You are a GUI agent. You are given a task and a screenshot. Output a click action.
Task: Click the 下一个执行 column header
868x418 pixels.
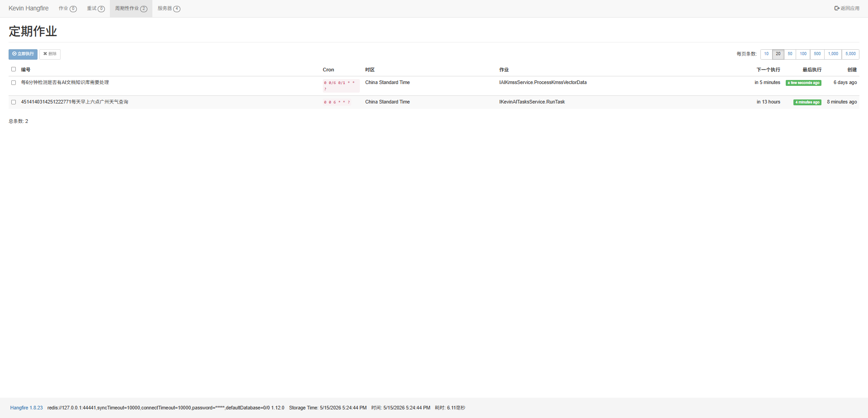[769, 70]
